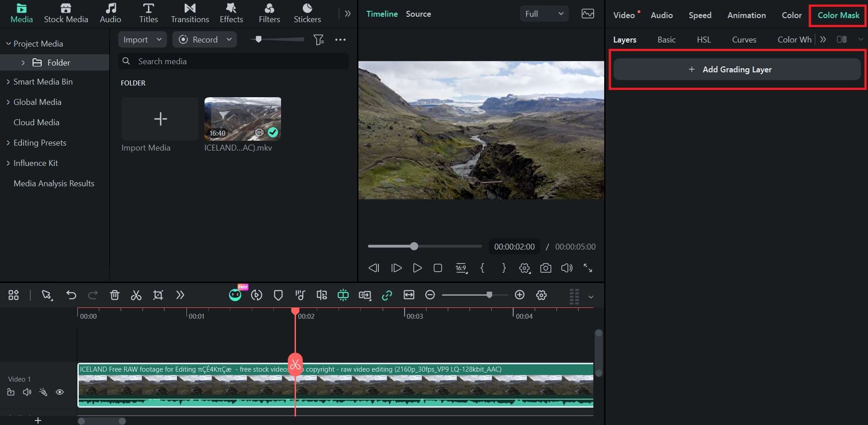
Task: Open the Effects tab
Action: [231, 14]
